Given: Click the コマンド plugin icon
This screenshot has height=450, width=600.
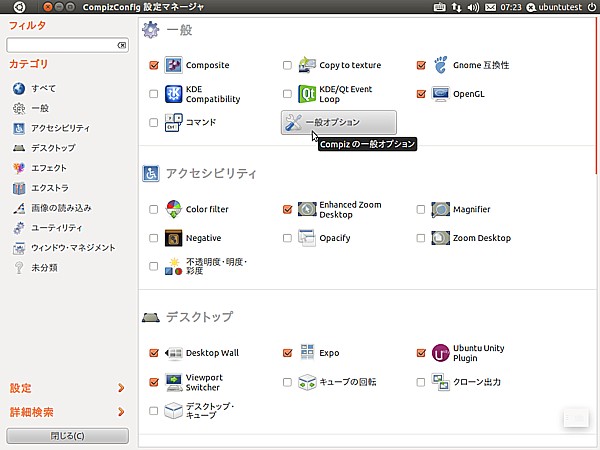Looking at the screenshot, I should pyautogui.click(x=173, y=122).
